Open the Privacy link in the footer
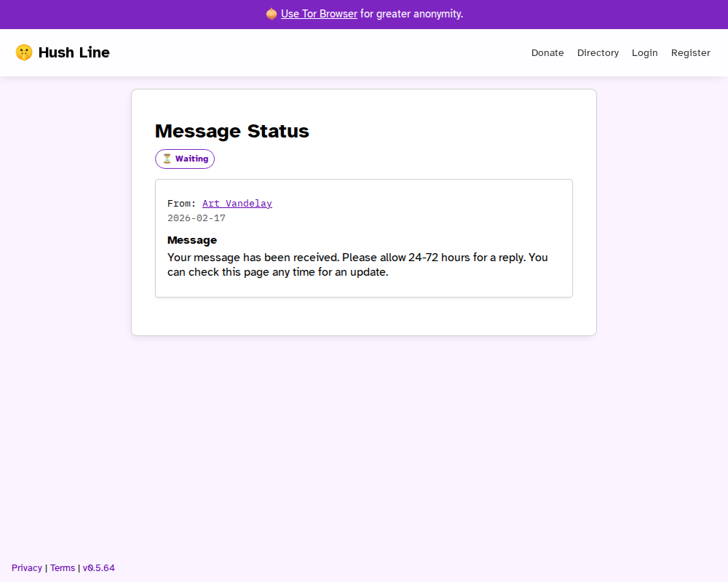Screen dimensions: 728x582 point(27,568)
